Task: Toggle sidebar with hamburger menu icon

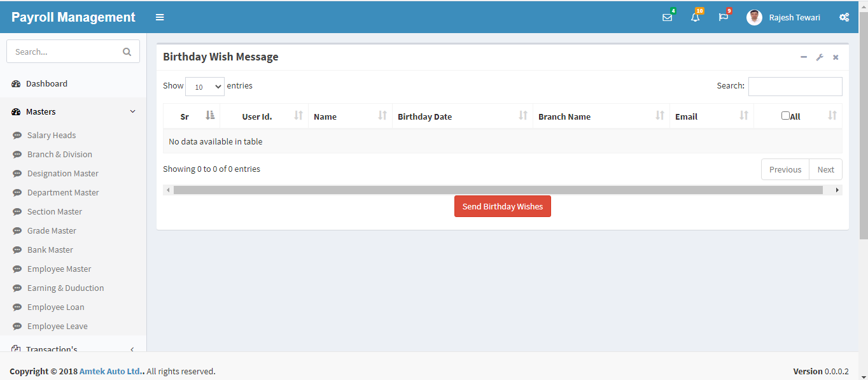Action: (x=160, y=17)
